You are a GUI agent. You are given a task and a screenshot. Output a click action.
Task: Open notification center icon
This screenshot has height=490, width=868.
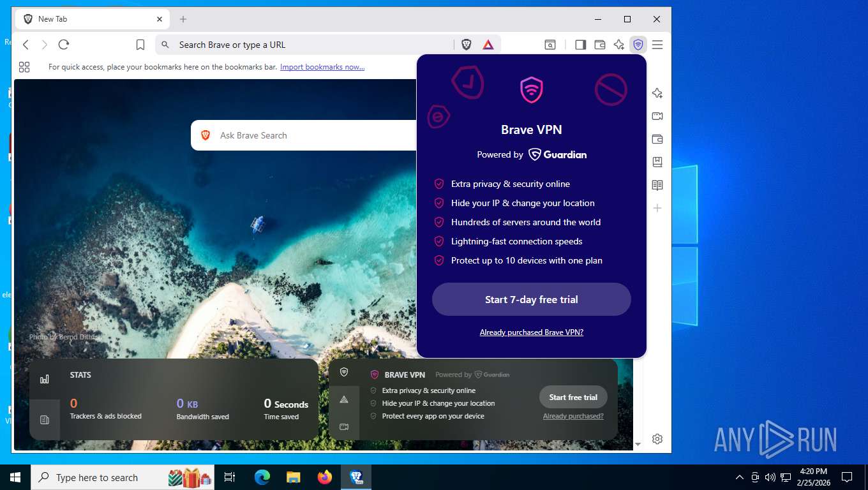[847, 477]
